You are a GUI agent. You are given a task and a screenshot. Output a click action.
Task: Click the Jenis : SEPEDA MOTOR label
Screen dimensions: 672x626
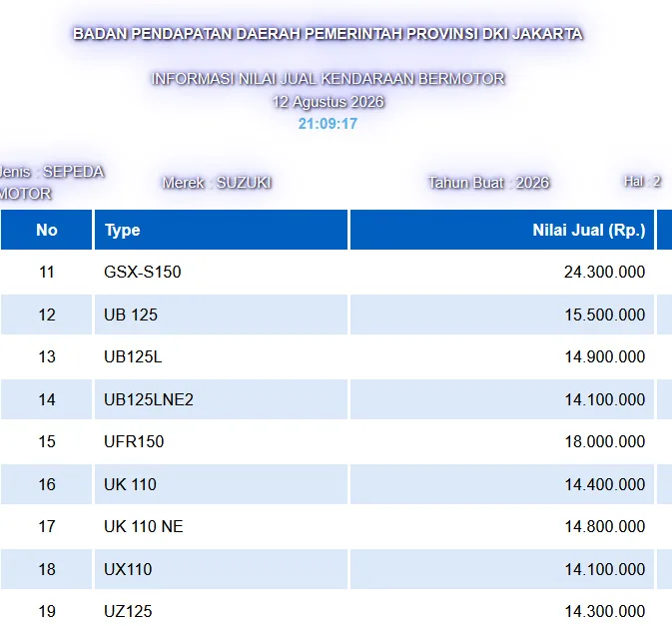point(52,183)
